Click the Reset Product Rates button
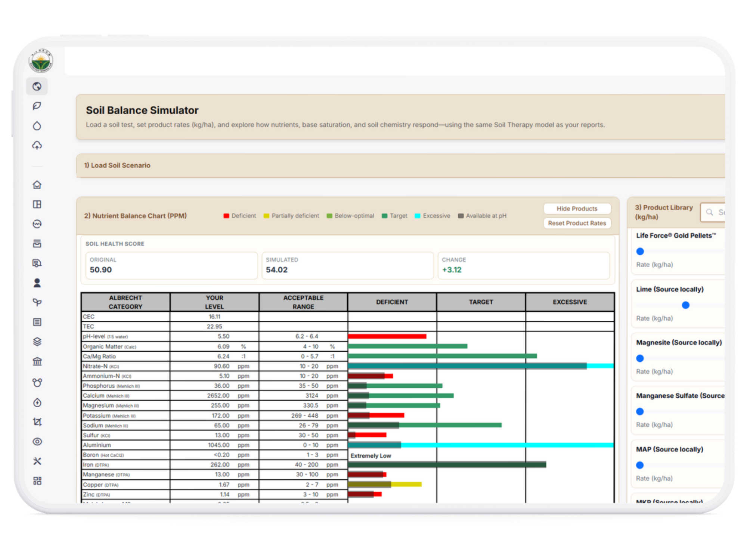 tap(577, 223)
